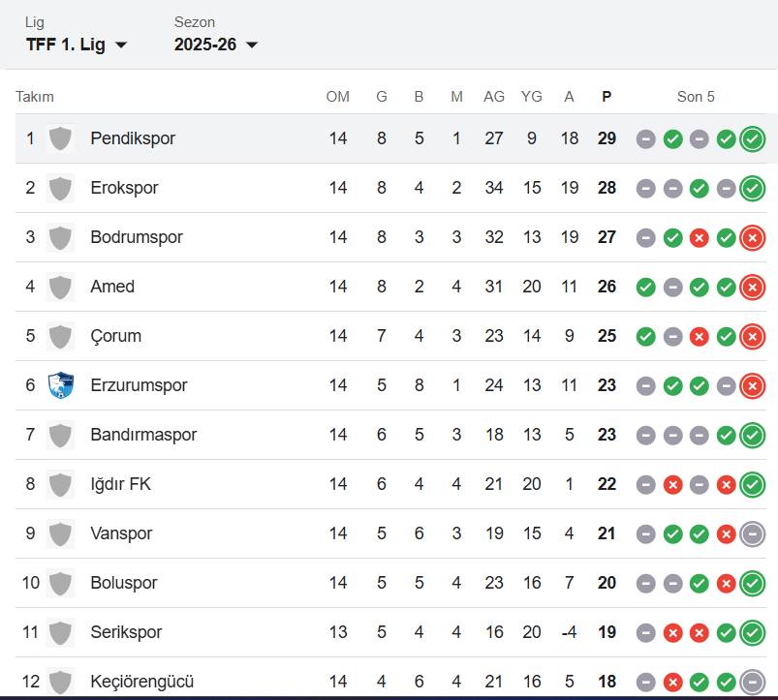The height and width of the screenshot is (700, 778).
Task: Click Iğdır FK's latest win icon
Action: tap(752, 484)
